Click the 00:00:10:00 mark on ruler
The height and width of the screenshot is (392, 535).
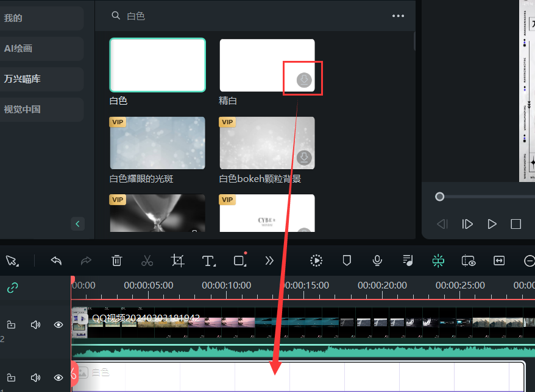(226, 285)
